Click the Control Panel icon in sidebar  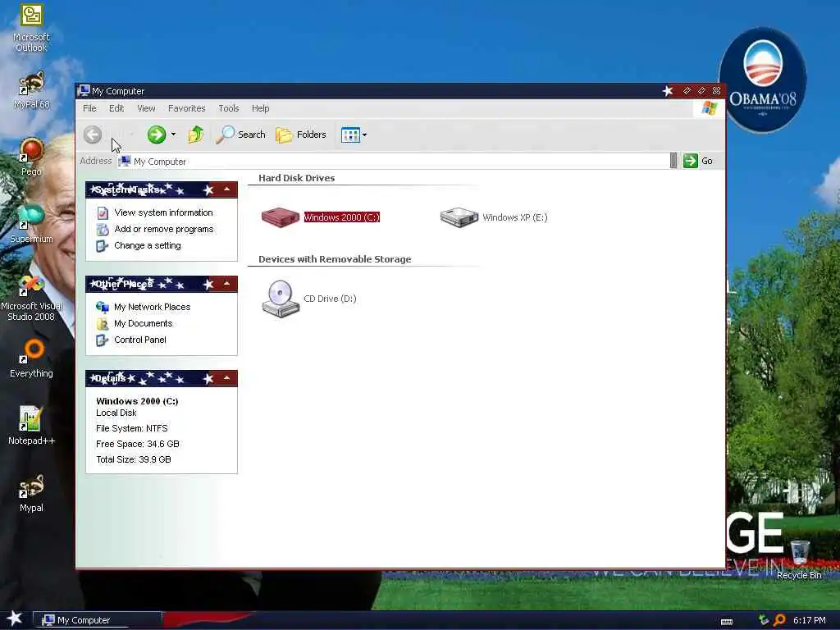click(103, 340)
